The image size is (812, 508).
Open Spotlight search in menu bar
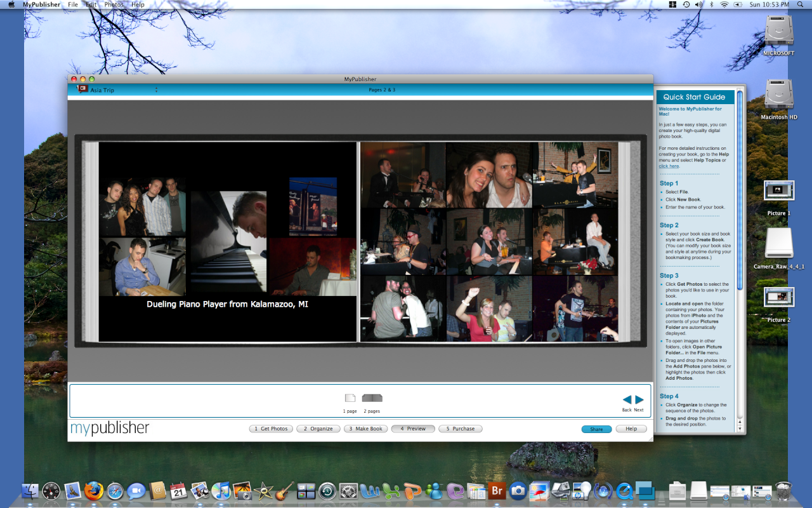[801, 4]
